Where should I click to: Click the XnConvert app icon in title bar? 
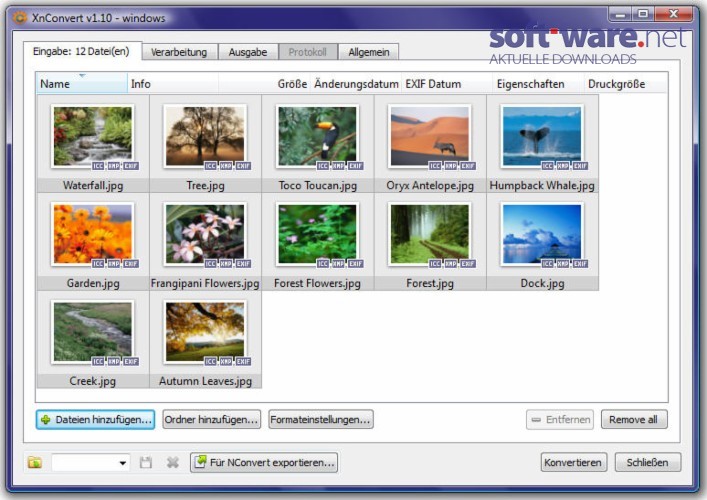(20, 18)
